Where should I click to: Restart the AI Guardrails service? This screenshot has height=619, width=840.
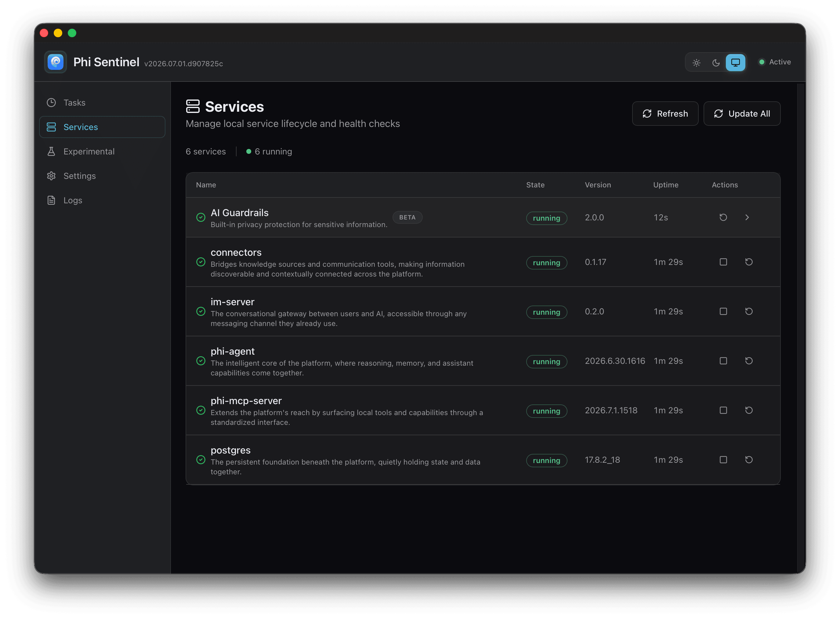pos(723,217)
